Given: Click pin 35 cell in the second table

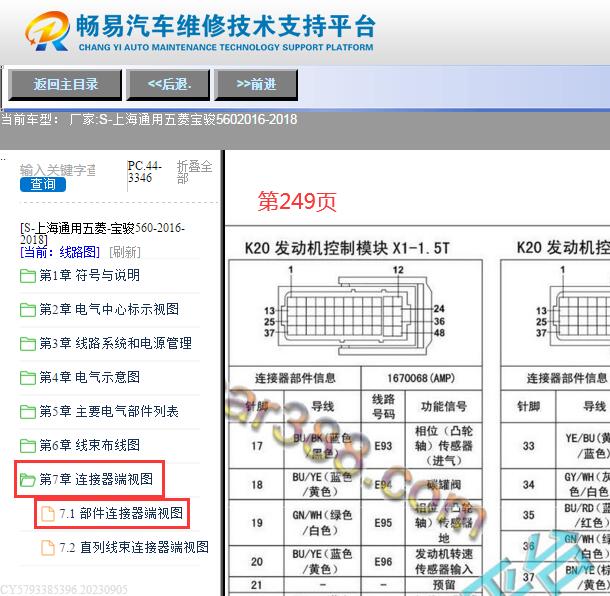Looking at the screenshot, I should click(528, 515).
